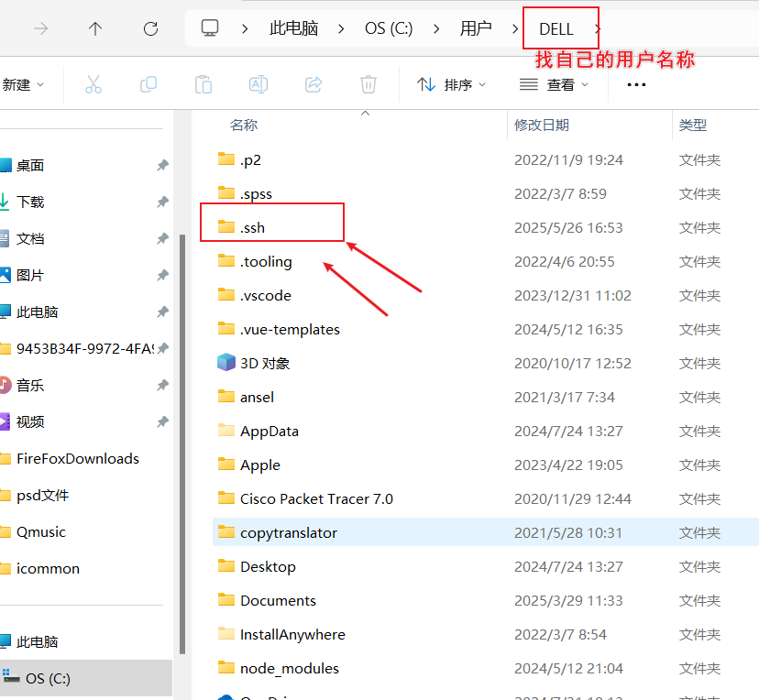
Task: Click the Delete trash can icon
Action: pos(368,84)
